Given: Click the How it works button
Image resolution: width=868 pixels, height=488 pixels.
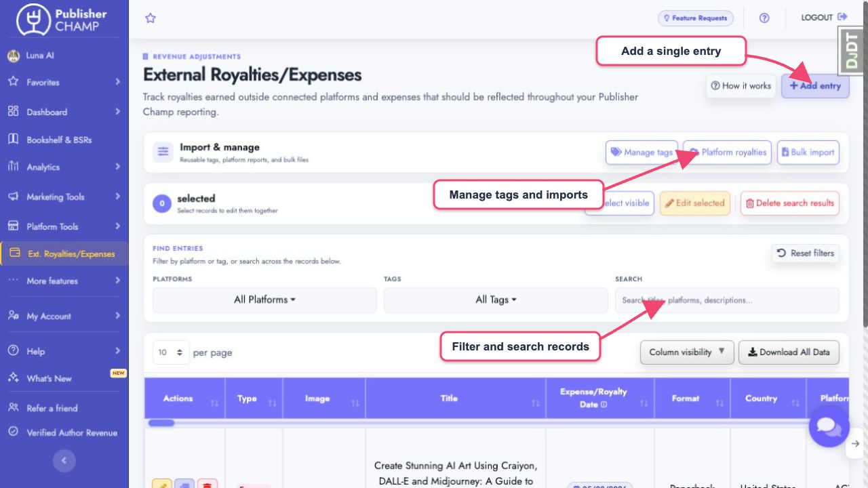Looking at the screenshot, I should (741, 86).
